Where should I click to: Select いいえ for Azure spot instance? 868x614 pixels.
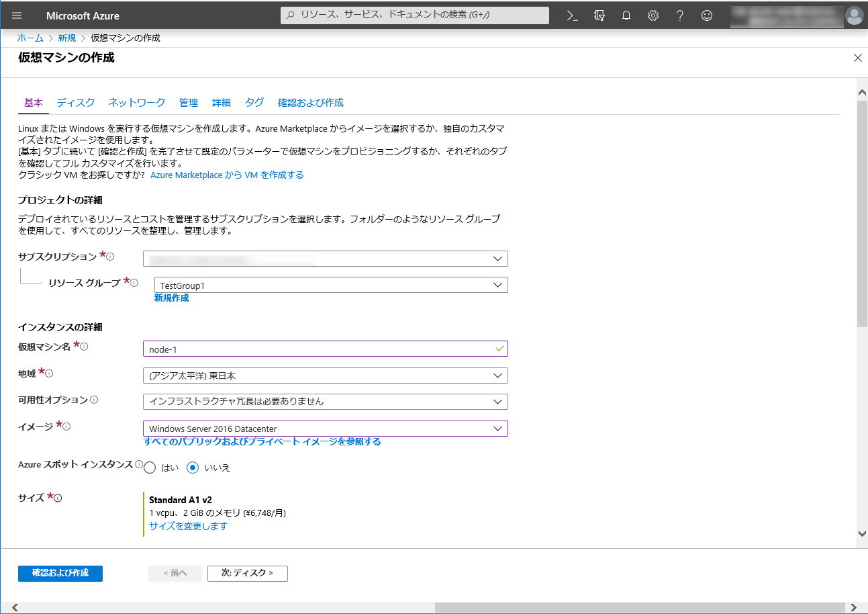(193, 468)
